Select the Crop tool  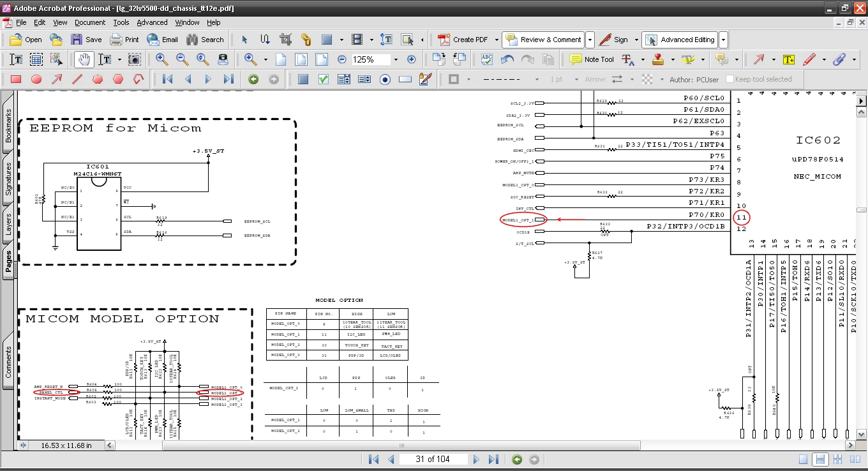[x=285, y=40]
